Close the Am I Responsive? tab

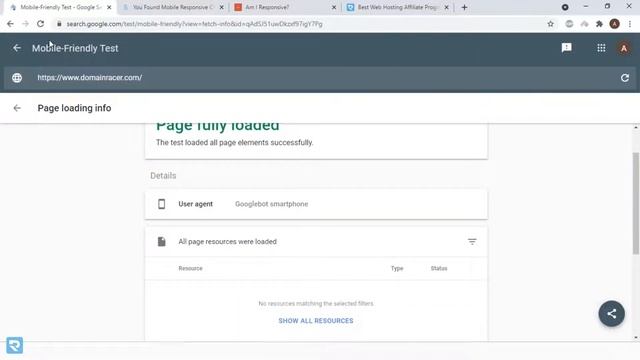point(334,7)
